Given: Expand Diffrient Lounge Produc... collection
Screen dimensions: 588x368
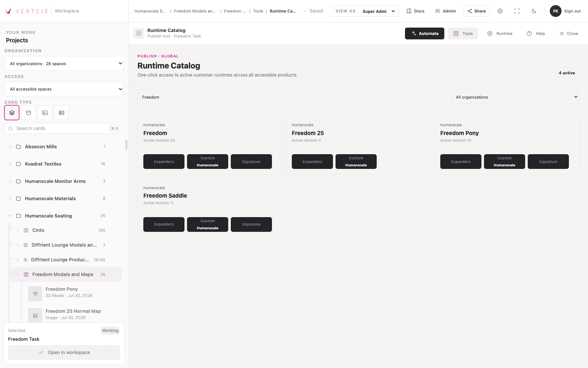Looking at the screenshot, I should 18,260.
